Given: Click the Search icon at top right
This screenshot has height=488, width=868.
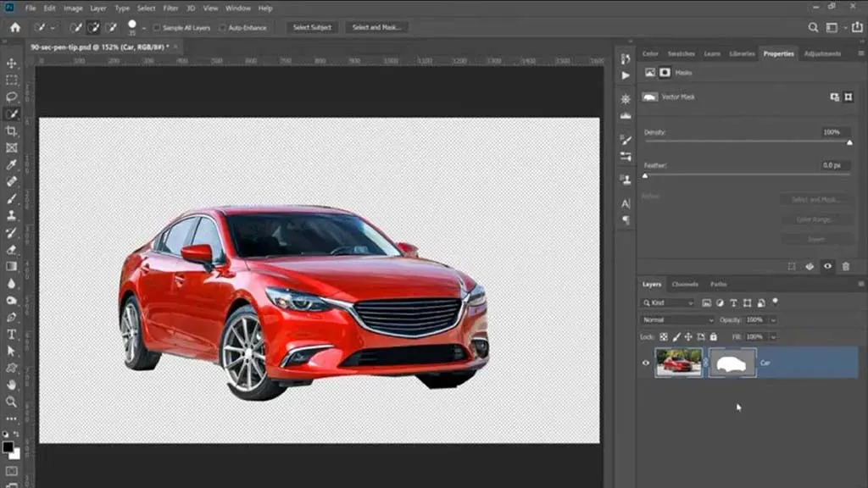Looking at the screenshot, I should pos(813,27).
